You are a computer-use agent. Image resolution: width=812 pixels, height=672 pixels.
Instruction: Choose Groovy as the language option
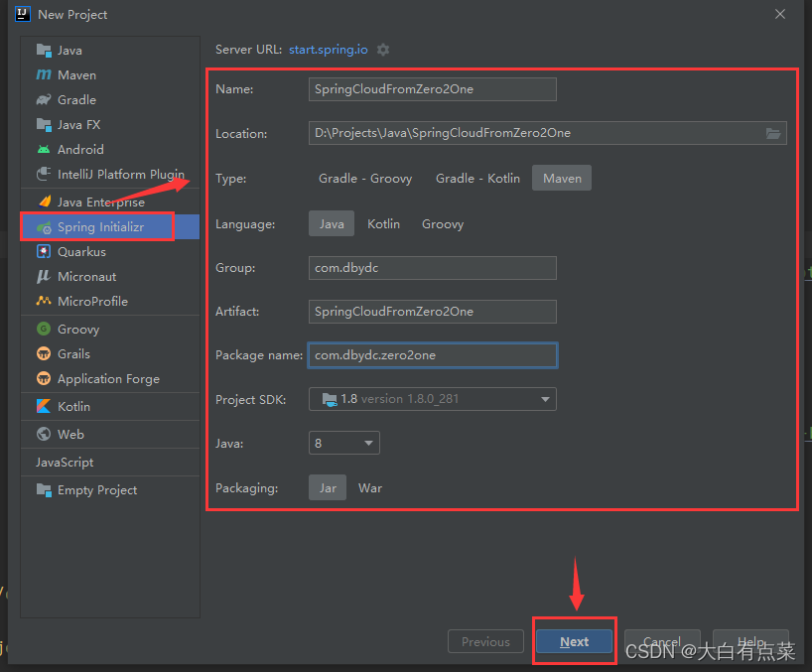(x=443, y=223)
